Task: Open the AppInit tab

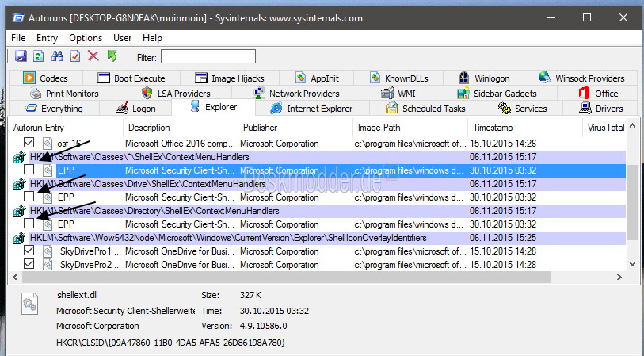Action: pos(317,78)
